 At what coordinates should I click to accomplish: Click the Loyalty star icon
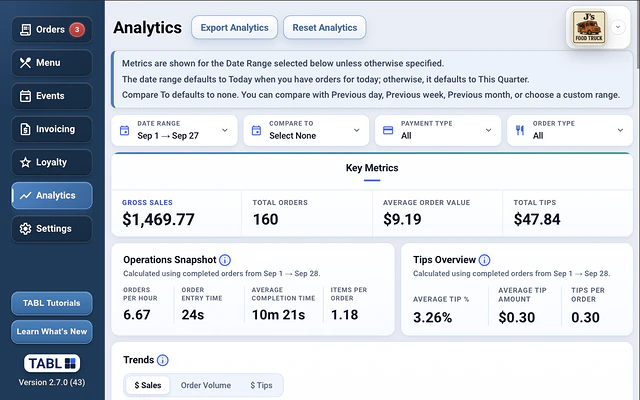(x=25, y=162)
